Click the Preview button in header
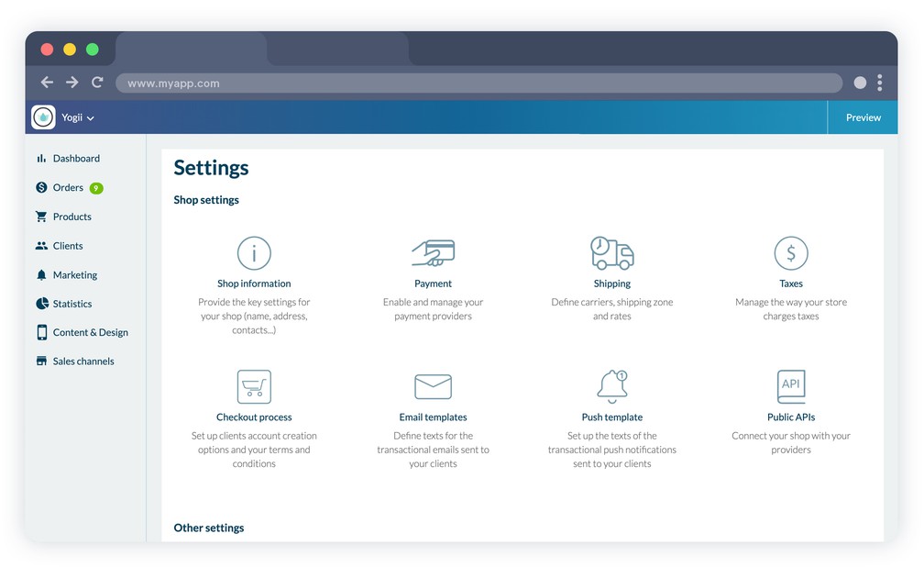 tap(863, 117)
